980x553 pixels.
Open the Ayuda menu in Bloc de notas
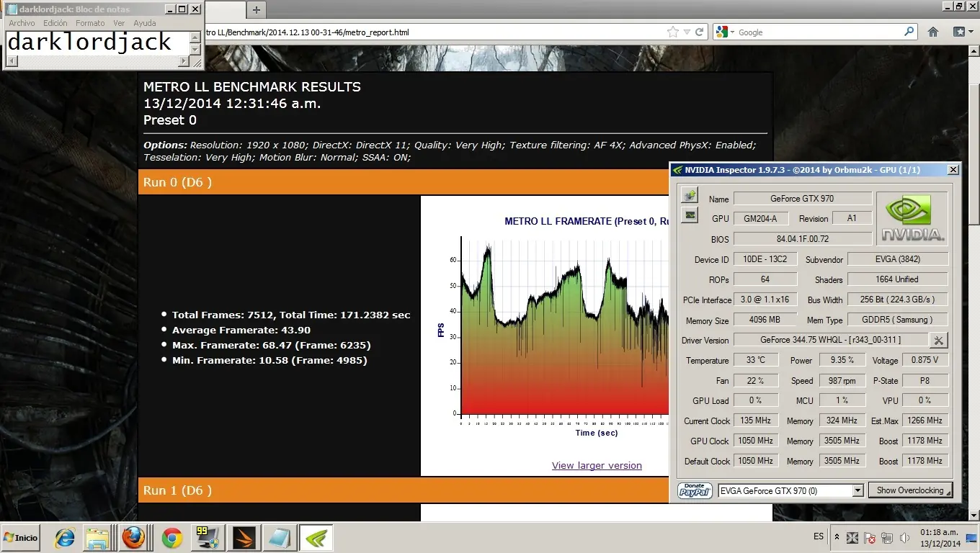tap(145, 23)
